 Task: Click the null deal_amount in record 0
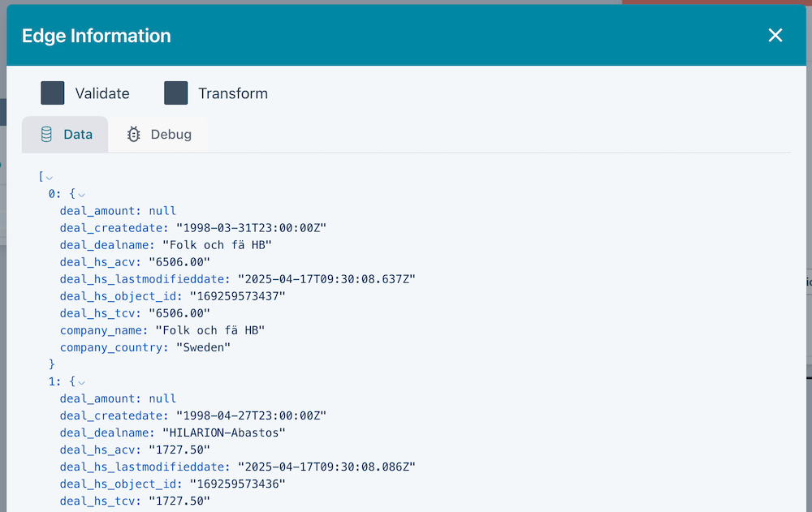(162, 211)
